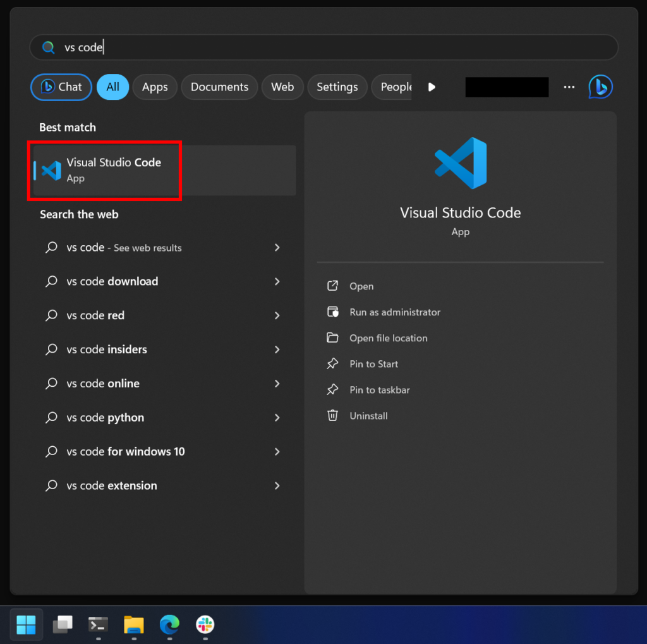This screenshot has width=647, height=644.
Task: Show more filter tabs with the play arrow
Action: point(432,87)
